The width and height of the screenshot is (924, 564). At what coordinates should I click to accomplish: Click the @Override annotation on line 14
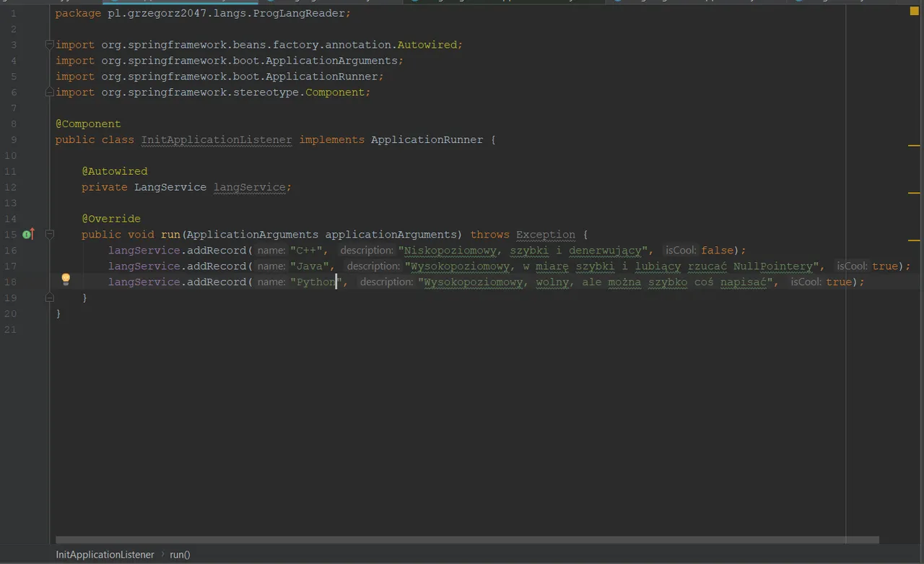tap(111, 218)
